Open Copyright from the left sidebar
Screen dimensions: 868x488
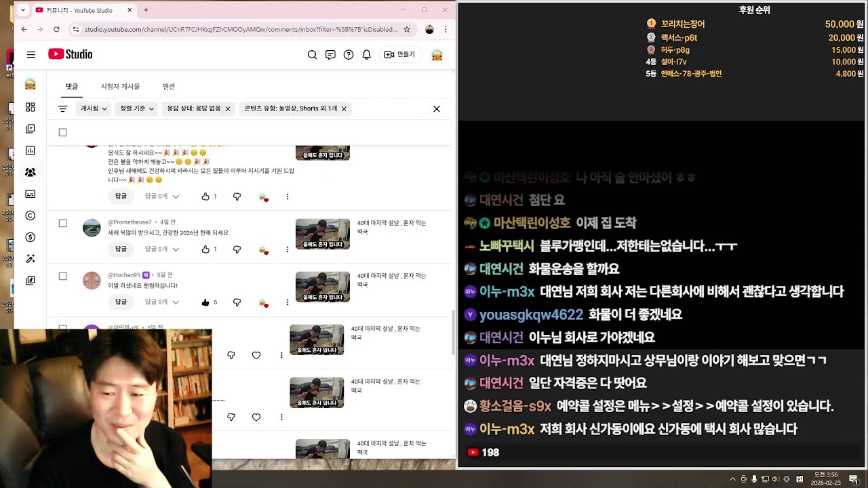click(x=30, y=216)
